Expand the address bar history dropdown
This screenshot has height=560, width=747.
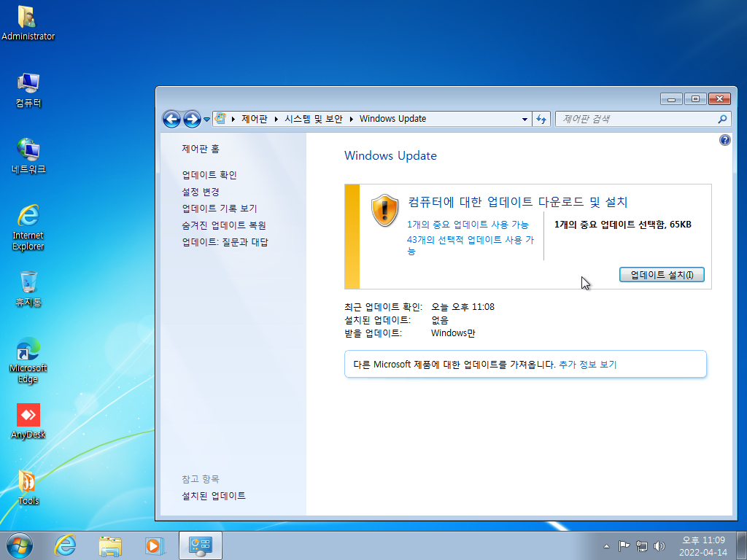click(x=525, y=119)
